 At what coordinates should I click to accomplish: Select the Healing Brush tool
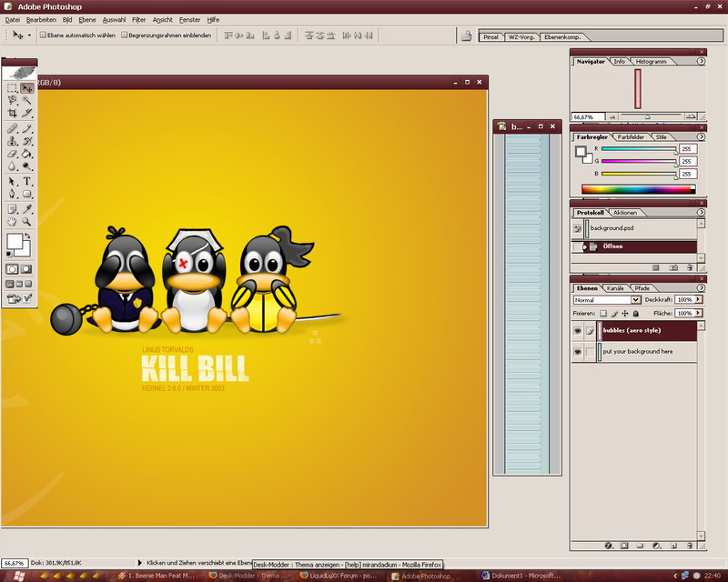(12, 128)
